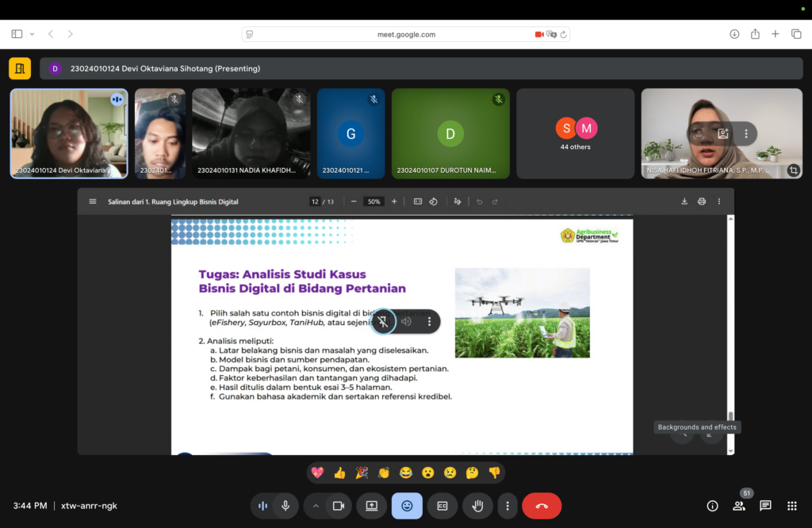
Task: Apply visual effects on self-view tile
Action: click(723, 133)
